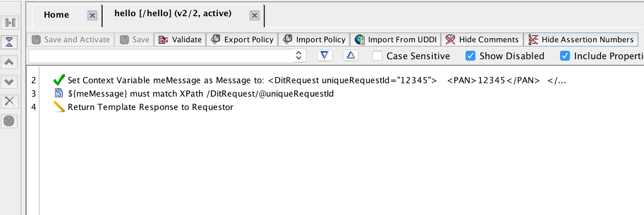Click Hide Comments in the toolbar
This screenshot has width=644, height=215.
(482, 39)
